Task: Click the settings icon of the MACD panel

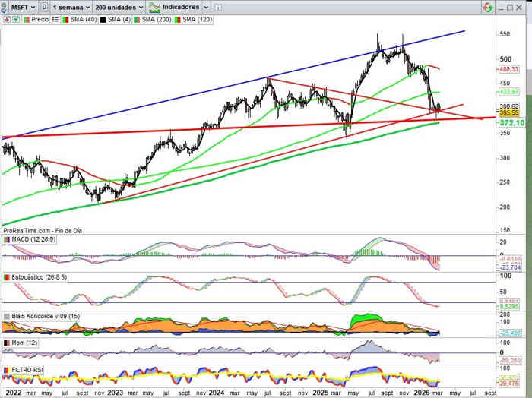Action: click(x=7, y=241)
